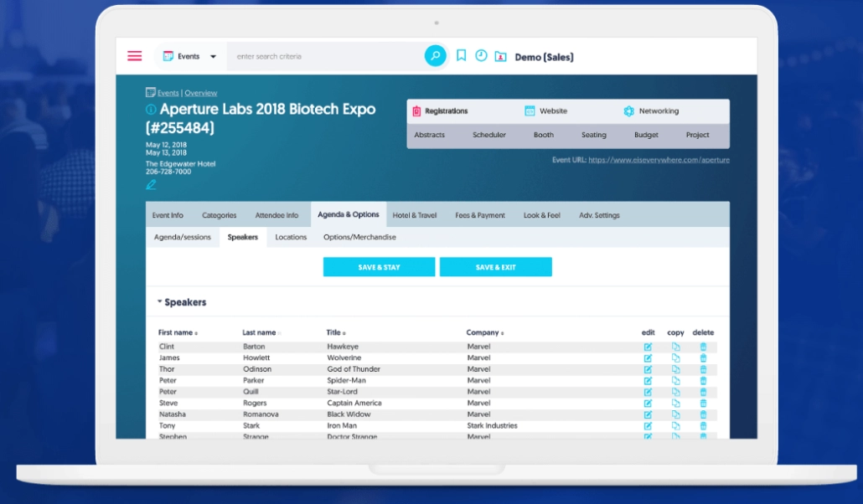Open the event URL link
The image size is (863, 504).
coord(659,160)
